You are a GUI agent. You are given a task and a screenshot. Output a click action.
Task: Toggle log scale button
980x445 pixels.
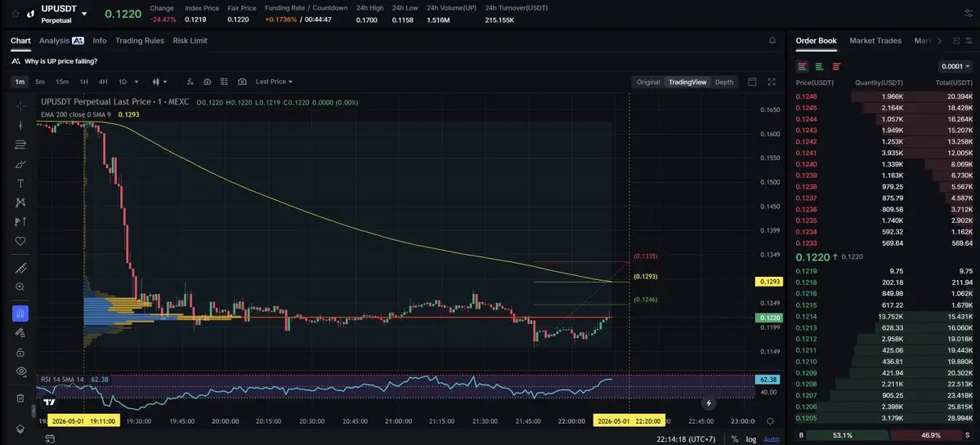[x=750, y=439]
